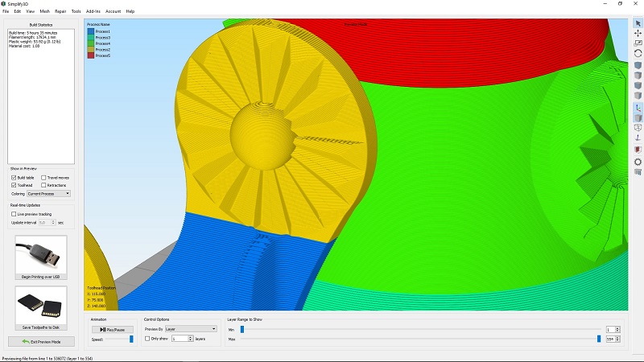Click into the Only show layers number field
Screen dimensions: 644x362
click(x=180, y=339)
